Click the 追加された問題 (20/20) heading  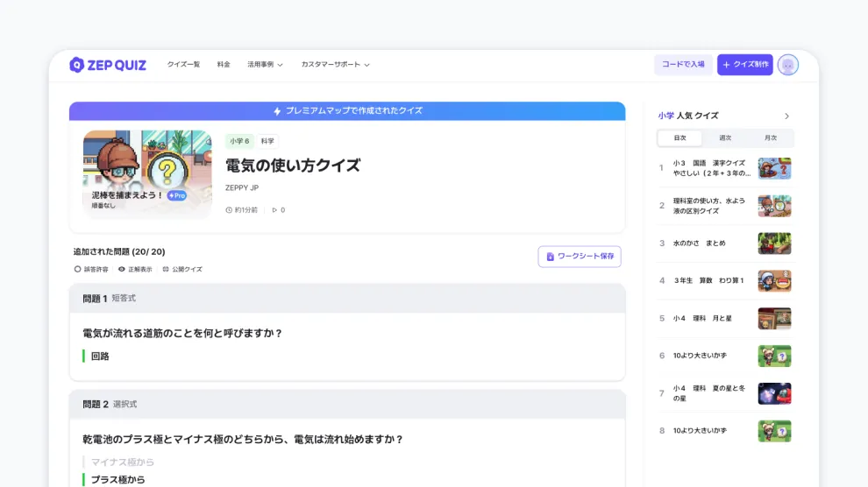pyautogui.click(x=119, y=251)
